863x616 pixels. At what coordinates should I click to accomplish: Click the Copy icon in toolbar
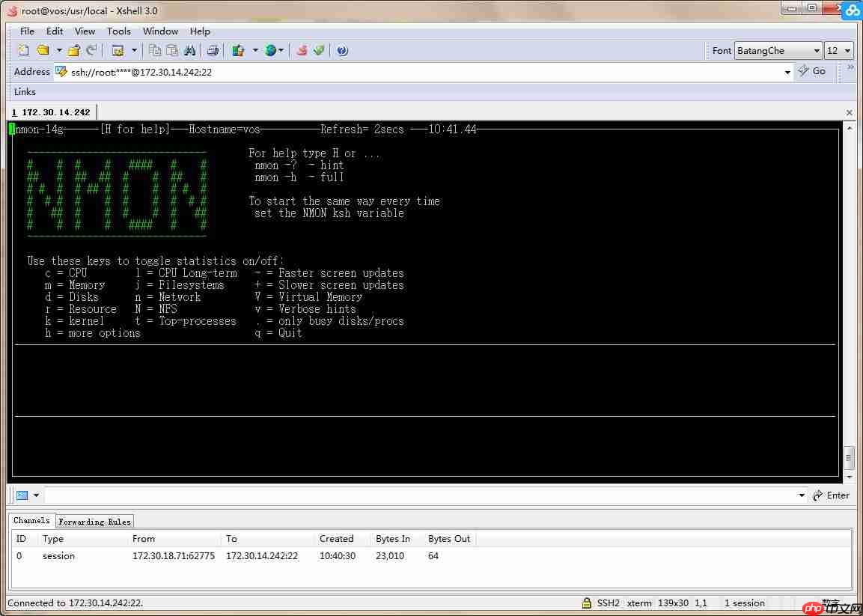(x=155, y=51)
